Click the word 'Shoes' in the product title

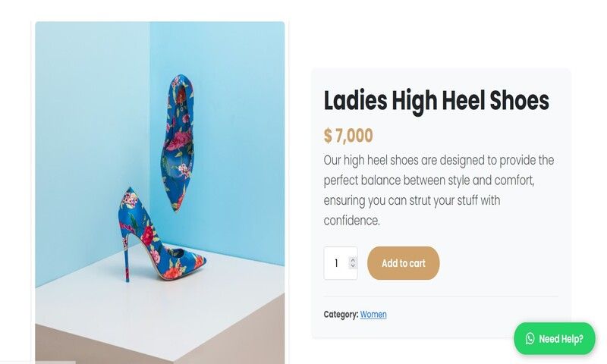pos(517,100)
